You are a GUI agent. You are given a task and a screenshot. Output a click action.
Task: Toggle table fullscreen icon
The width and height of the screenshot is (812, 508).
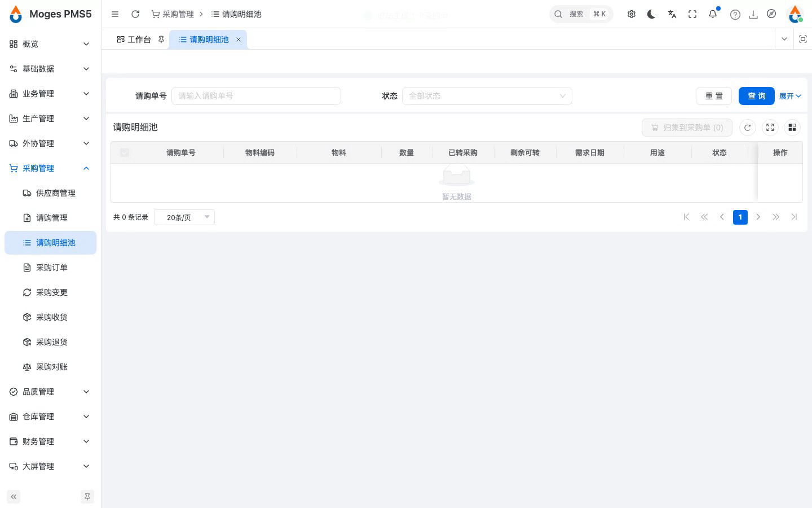pyautogui.click(x=770, y=128)
